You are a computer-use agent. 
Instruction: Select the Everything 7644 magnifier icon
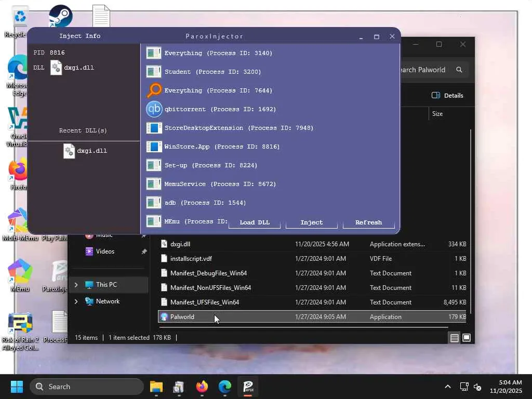154,90
